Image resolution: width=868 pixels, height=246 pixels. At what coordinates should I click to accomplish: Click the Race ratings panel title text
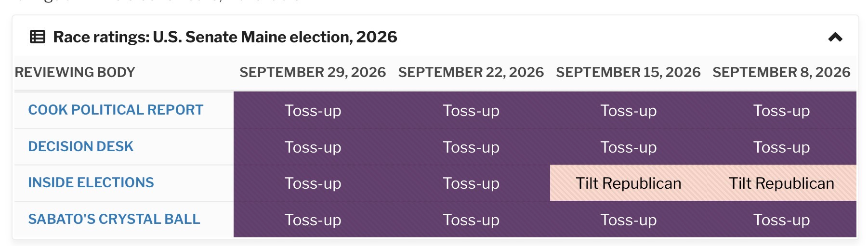point(225,37)
